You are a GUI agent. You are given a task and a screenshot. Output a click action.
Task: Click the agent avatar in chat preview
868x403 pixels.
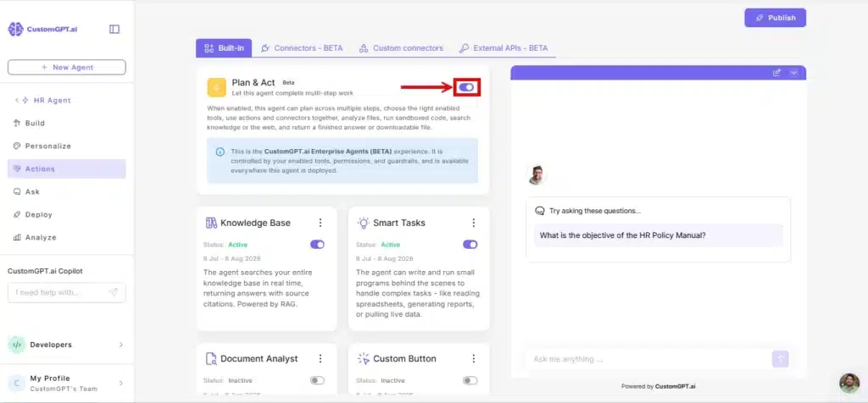pos(537,174)
